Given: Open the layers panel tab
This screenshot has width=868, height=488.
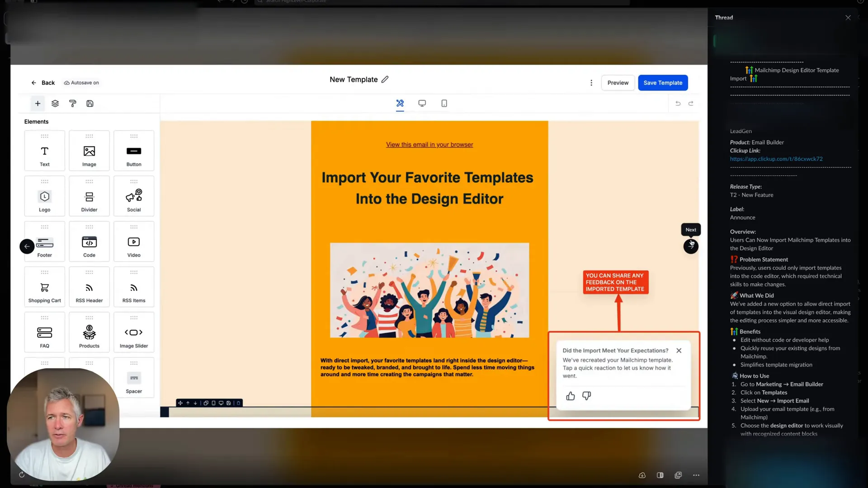Looking at the screenshot, I should click(55, 103).
